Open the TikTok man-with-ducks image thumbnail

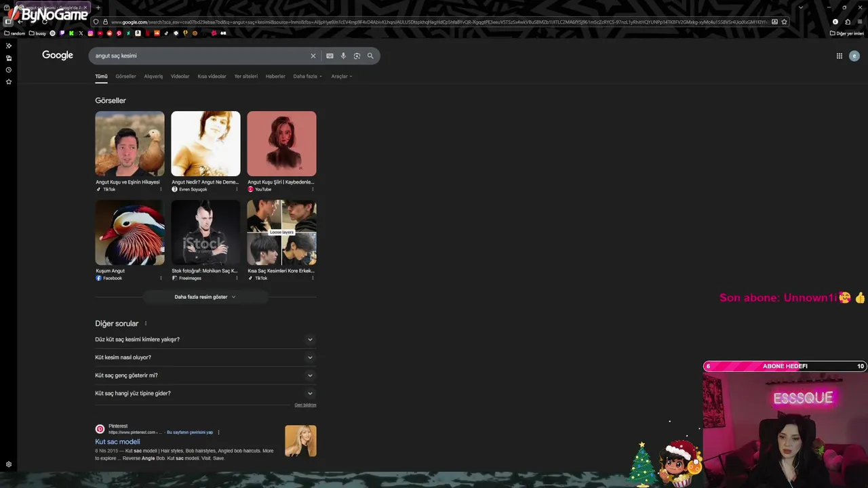pyautogui.click(x=130, y=144)
